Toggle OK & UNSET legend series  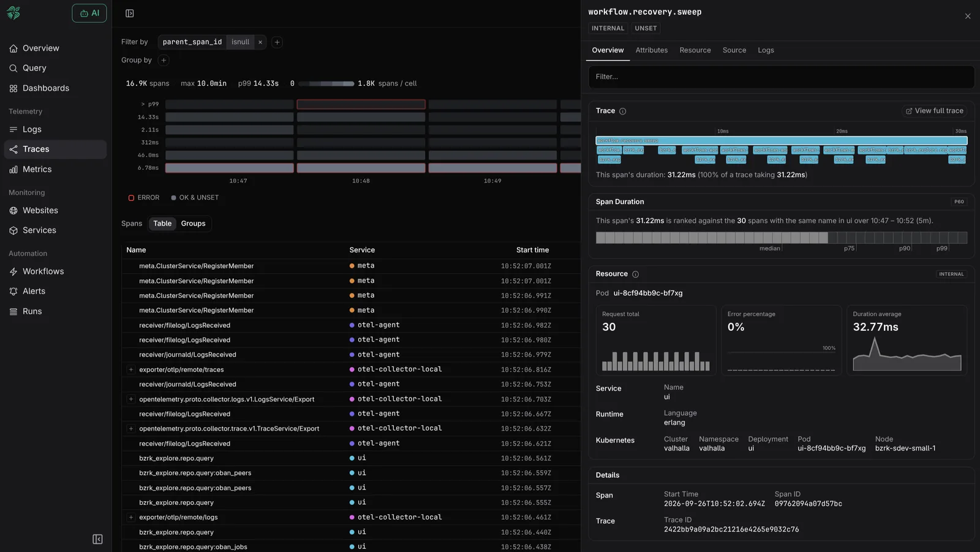click(195, 198)
